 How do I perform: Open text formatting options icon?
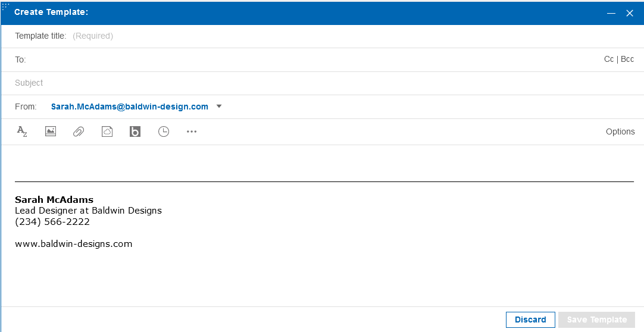(22, 131)
